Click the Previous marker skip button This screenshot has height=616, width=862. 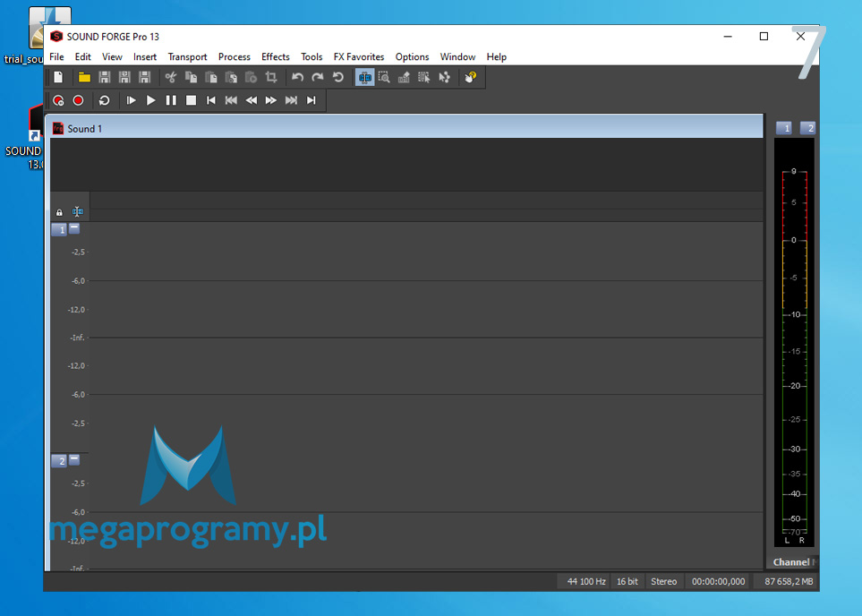tap(231, 100)
